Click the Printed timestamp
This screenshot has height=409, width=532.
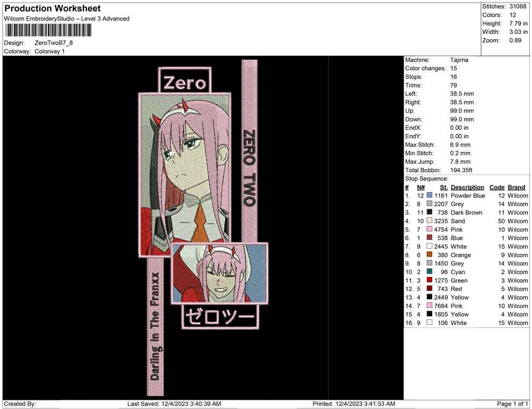tap(354, 404)
